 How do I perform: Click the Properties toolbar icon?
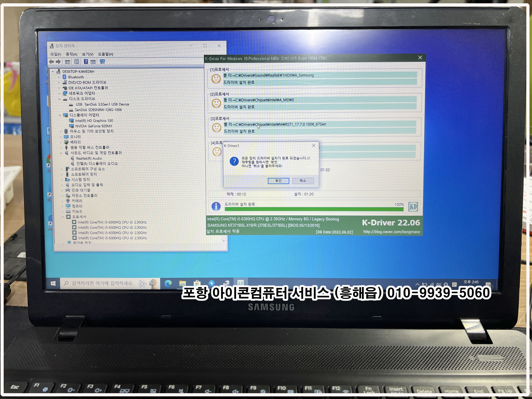pos(77,62)
